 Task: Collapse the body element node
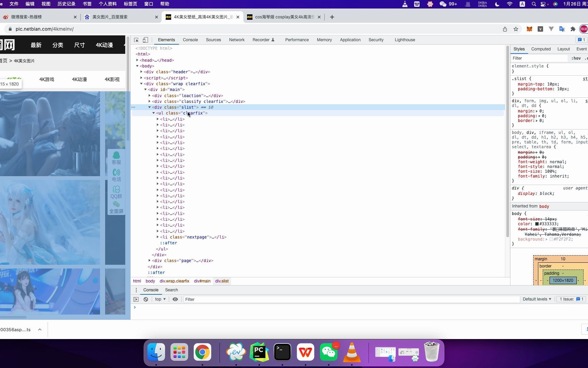coord(137,66)
